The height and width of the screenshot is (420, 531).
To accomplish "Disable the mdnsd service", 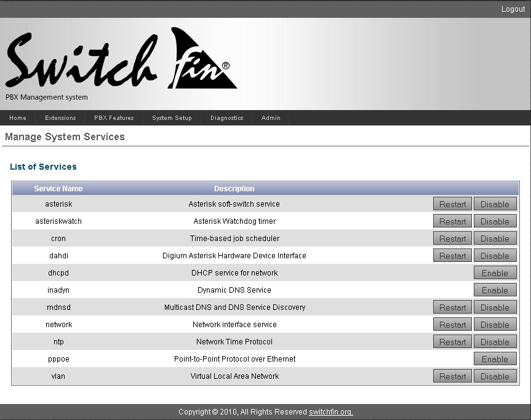I will [x=495, y=307].
